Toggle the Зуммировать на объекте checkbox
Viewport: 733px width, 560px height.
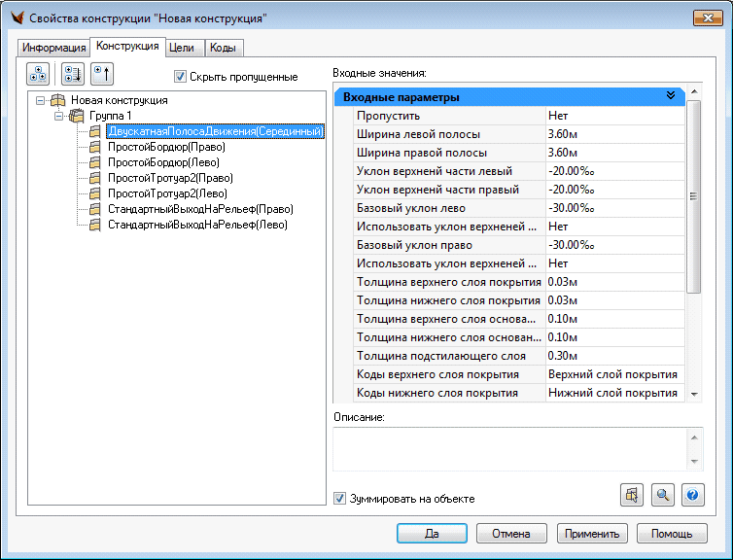pyautogui.click(x=339, y=499)
